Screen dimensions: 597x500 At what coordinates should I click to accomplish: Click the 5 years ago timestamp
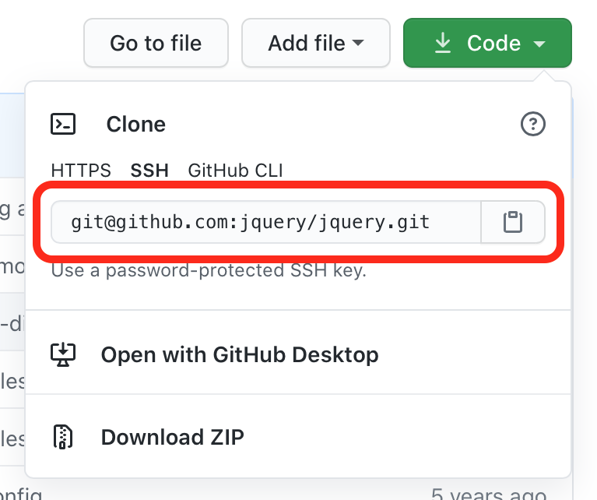(489, 494)
